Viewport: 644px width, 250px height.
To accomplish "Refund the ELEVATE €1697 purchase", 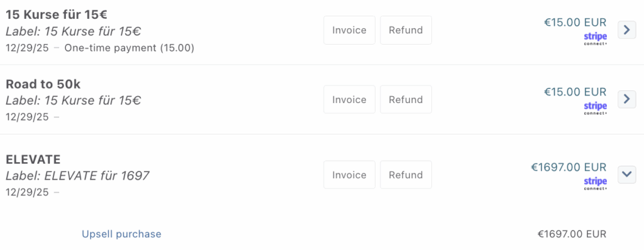I will [x=406, y=175].
